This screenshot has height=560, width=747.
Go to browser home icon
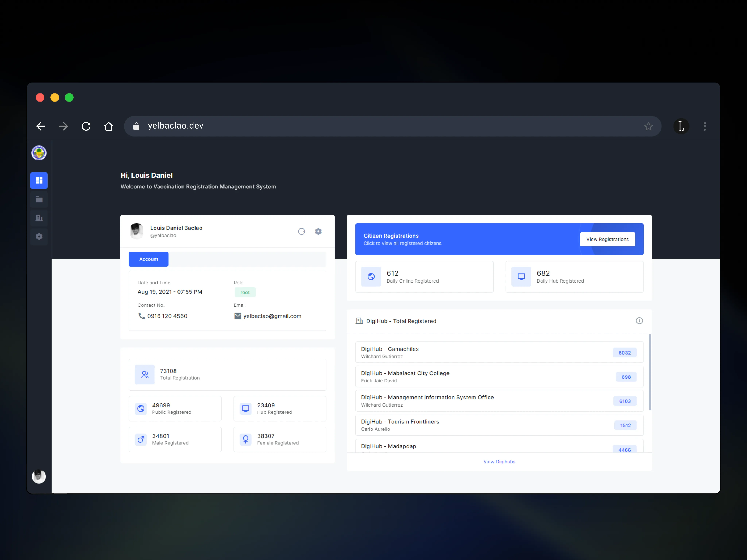[109, 126]
